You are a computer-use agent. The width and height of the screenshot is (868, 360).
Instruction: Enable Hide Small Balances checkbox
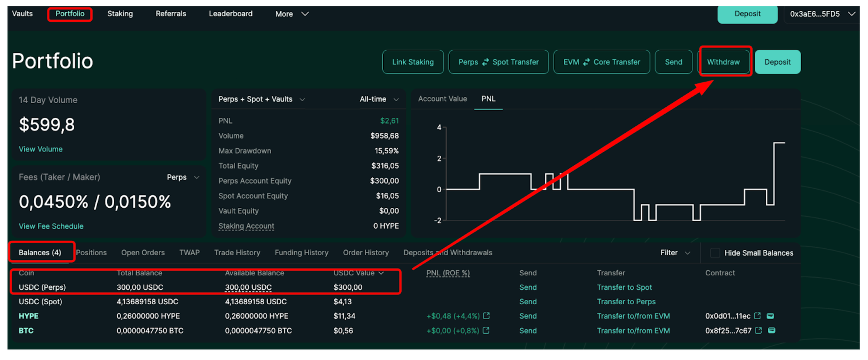[715, 253]
